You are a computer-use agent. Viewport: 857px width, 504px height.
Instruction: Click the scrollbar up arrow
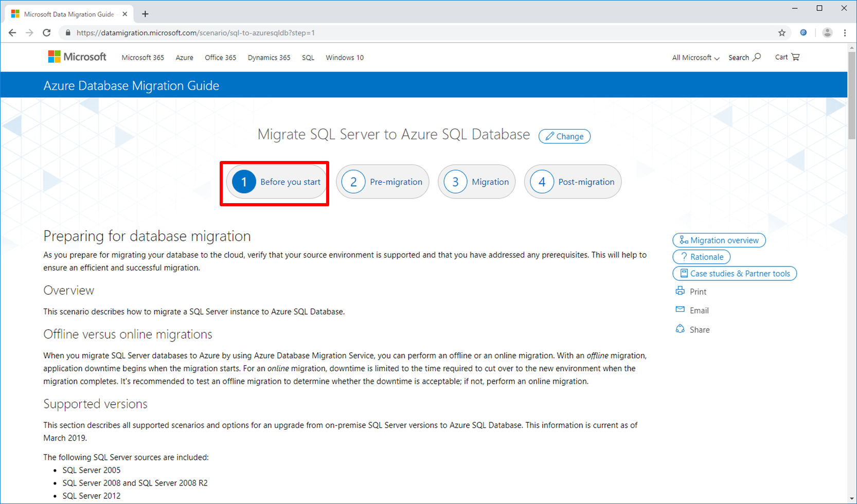(852, 47)
